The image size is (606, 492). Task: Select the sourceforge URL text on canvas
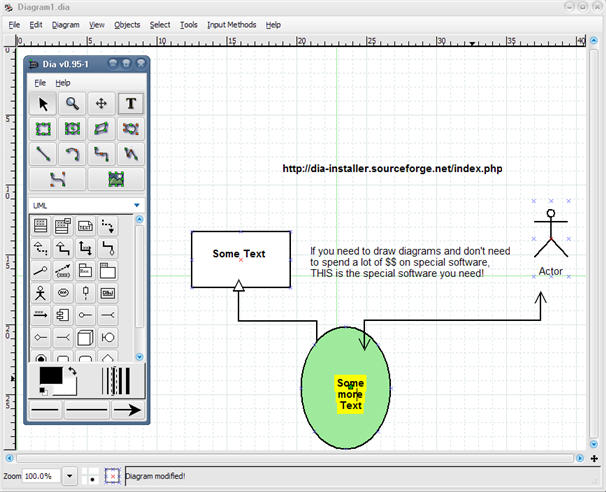point(392,169)
